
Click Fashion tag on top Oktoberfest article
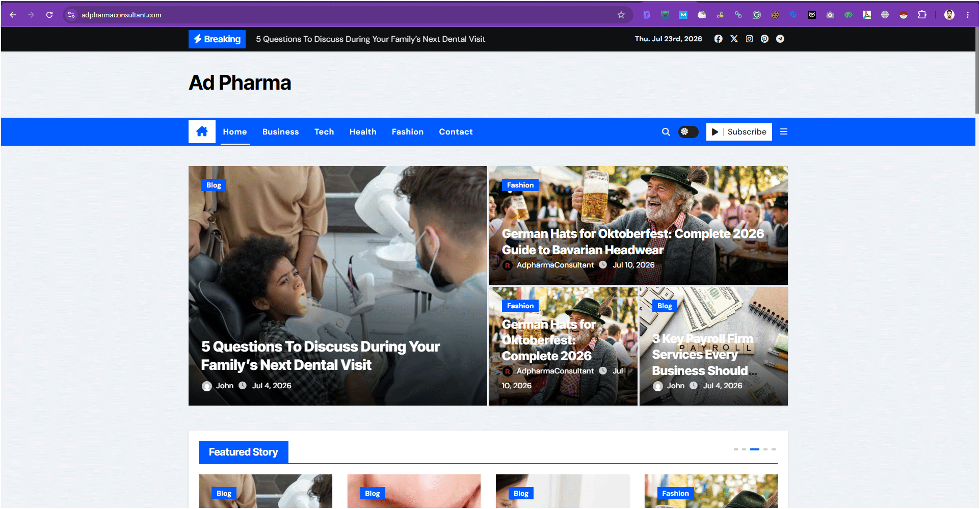pyautogui.click(x=520, y=185)
